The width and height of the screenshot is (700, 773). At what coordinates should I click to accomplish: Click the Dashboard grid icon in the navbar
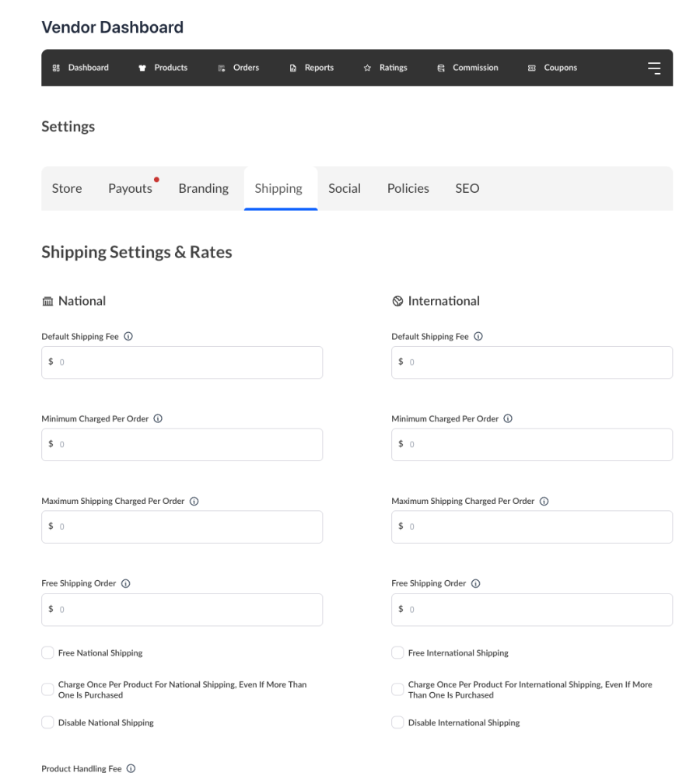tap(55, 68)
